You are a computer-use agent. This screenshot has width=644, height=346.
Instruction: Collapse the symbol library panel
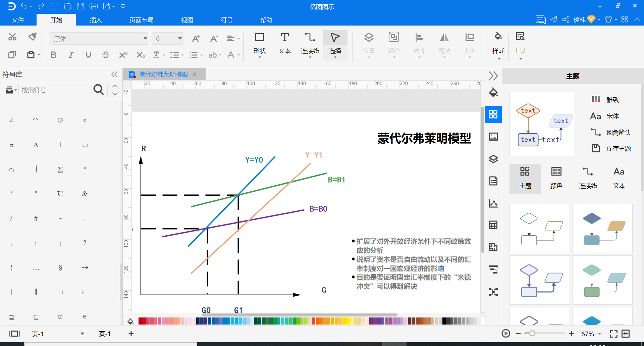point(114,74)
